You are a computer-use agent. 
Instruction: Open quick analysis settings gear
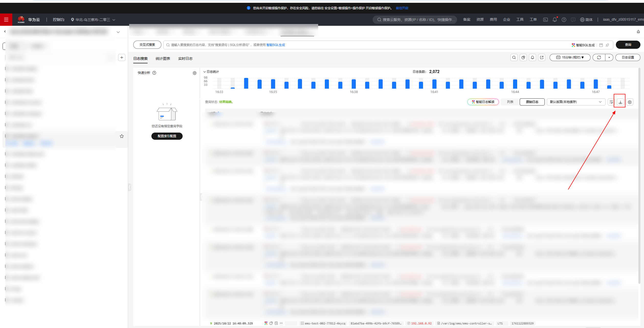coord(195,73)
